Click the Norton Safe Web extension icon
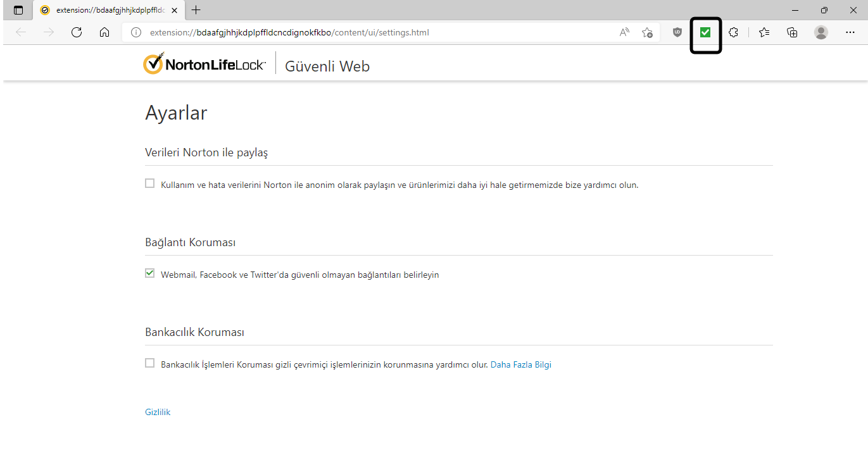 click(x=705, y=32)
